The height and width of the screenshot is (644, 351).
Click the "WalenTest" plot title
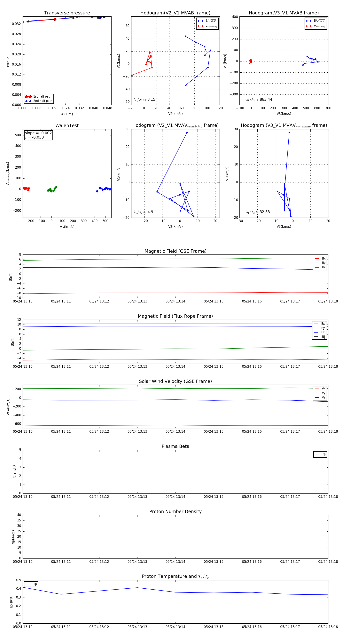click(x=67, y=125)
